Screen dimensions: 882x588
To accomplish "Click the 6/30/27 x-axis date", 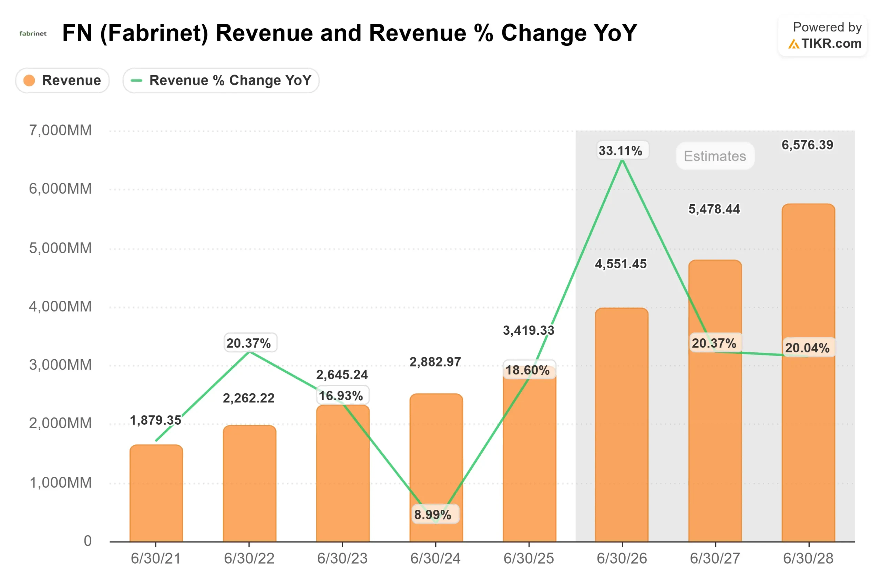I will click(x=715, y=559).
